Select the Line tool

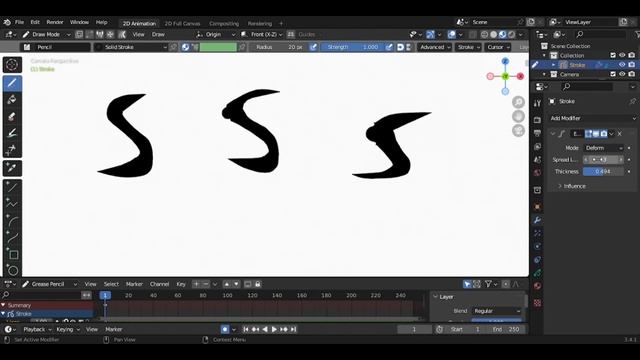pos(12,187)
